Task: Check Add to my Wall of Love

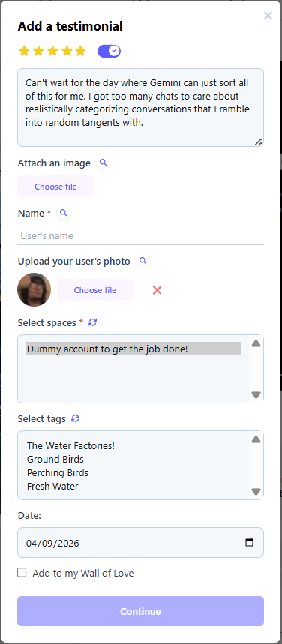Action: click(22, 573)
